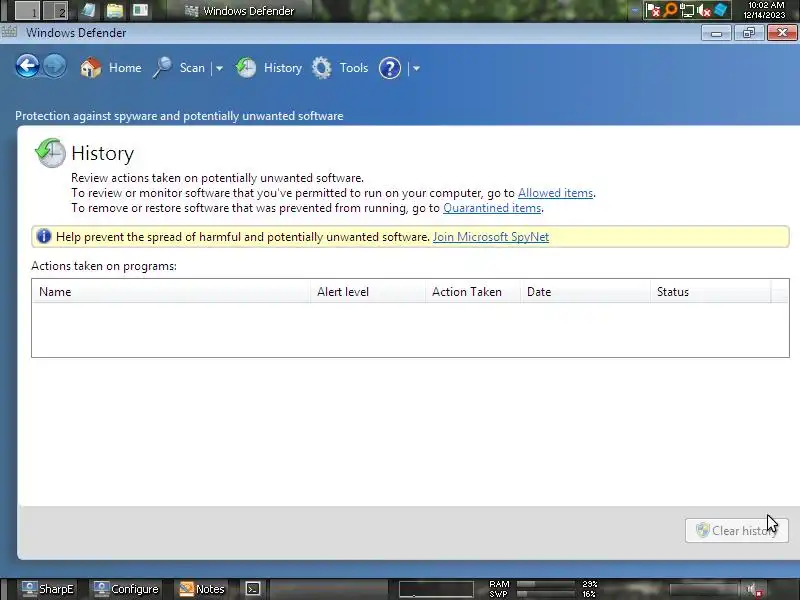Screen dimensions: 800x600
Task: Click the Clear history button
Action: pos(737,531)
